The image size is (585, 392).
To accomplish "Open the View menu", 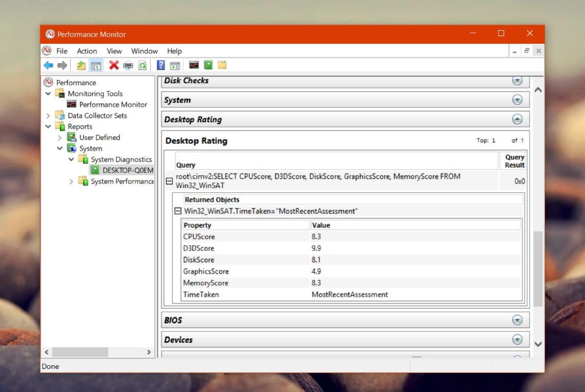I will [114, 51].
